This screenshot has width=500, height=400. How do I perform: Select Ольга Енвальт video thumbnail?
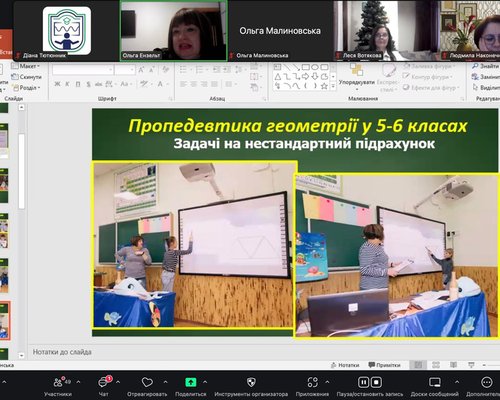pos(174,31)
